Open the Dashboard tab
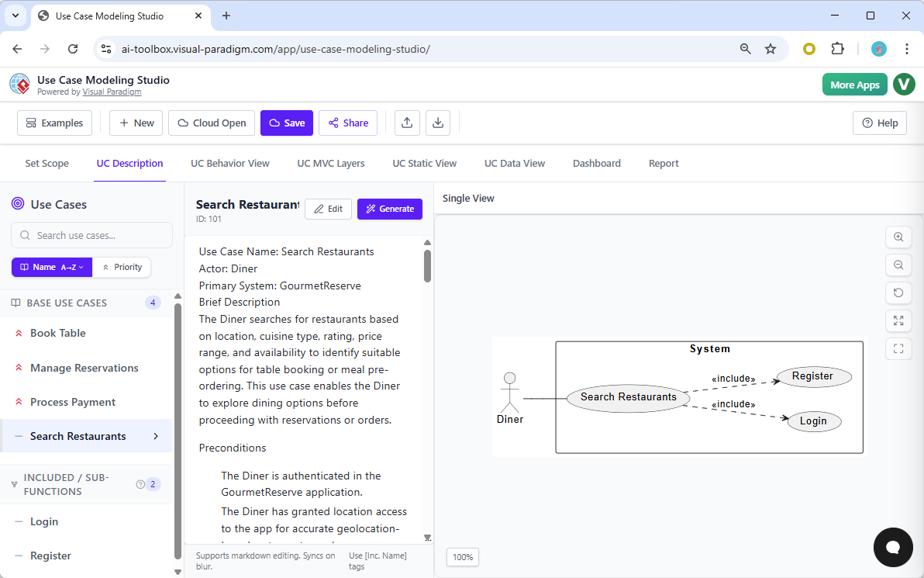 click(597, 163)
